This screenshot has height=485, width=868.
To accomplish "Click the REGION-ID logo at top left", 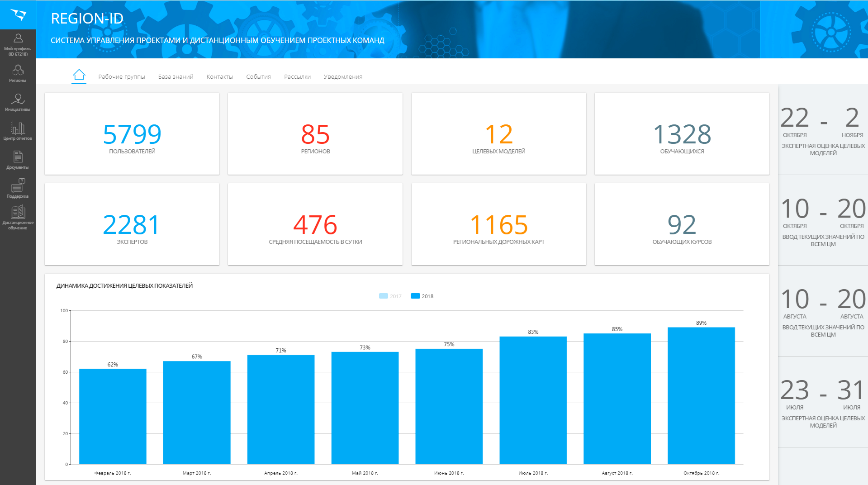I will [x=18, y=15].
